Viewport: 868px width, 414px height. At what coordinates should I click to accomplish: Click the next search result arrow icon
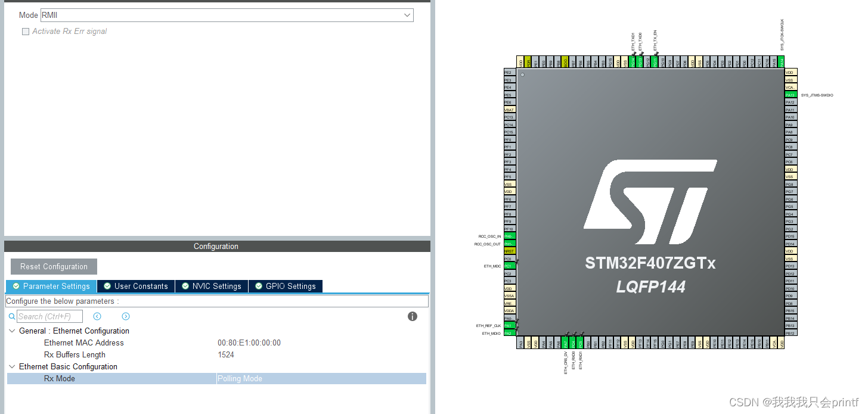click(x=125, y=316)
